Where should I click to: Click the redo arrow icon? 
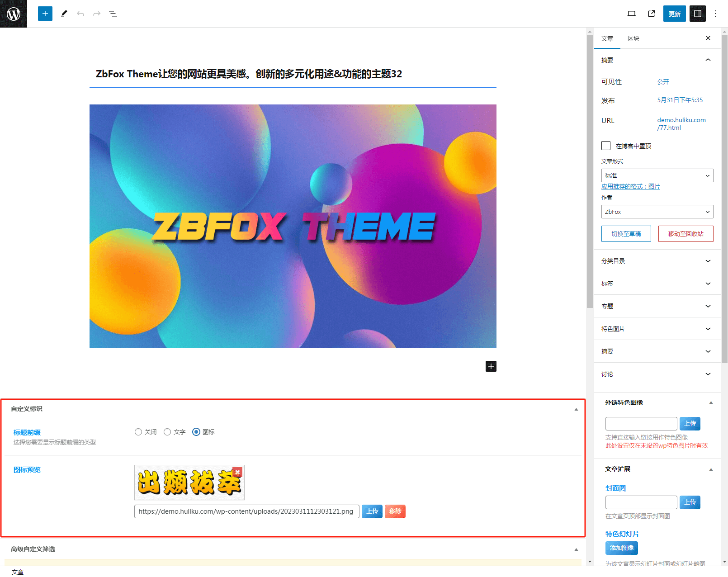click(x=97, y=14)
